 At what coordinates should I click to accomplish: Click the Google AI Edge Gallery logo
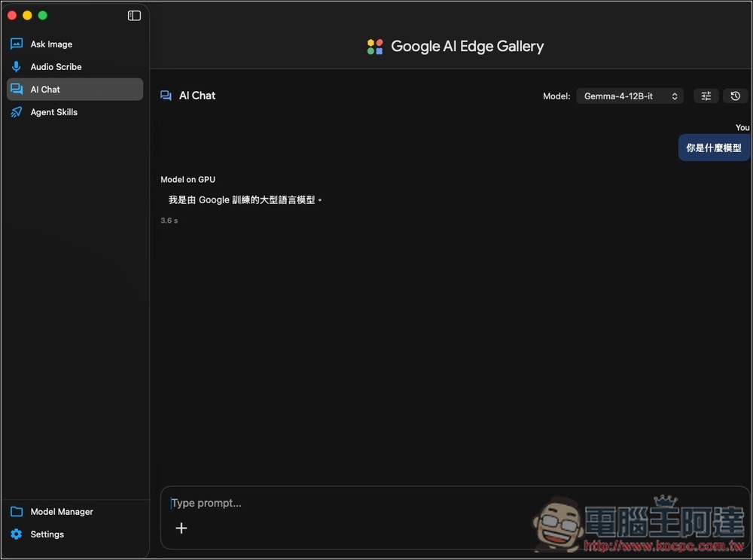374,47
